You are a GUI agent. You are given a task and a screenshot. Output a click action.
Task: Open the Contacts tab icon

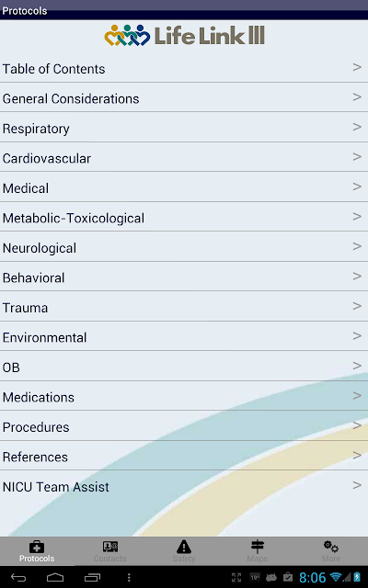coord(110,547)
